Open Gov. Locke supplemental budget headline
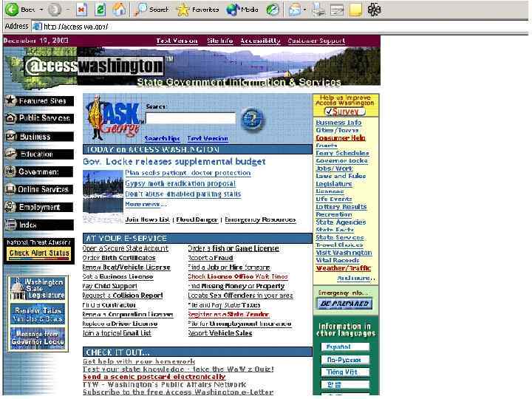532x399 pixels. (x=174, y=162)
